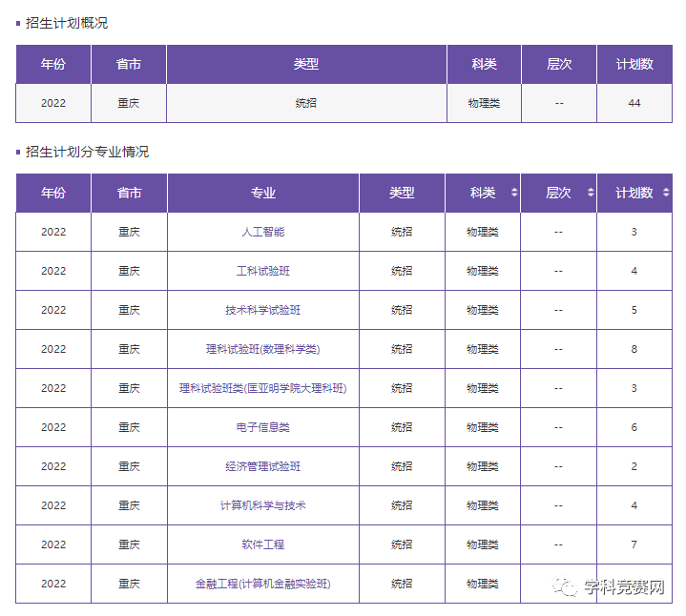The height and width of the screenshot is (616, 686).
Task: Click the 年份 header in the majors table
Action: [53, 193]
